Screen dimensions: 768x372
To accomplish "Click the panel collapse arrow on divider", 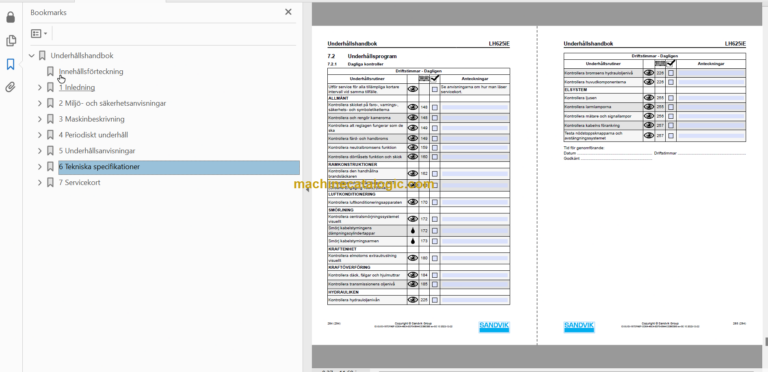I will [307, 190].
